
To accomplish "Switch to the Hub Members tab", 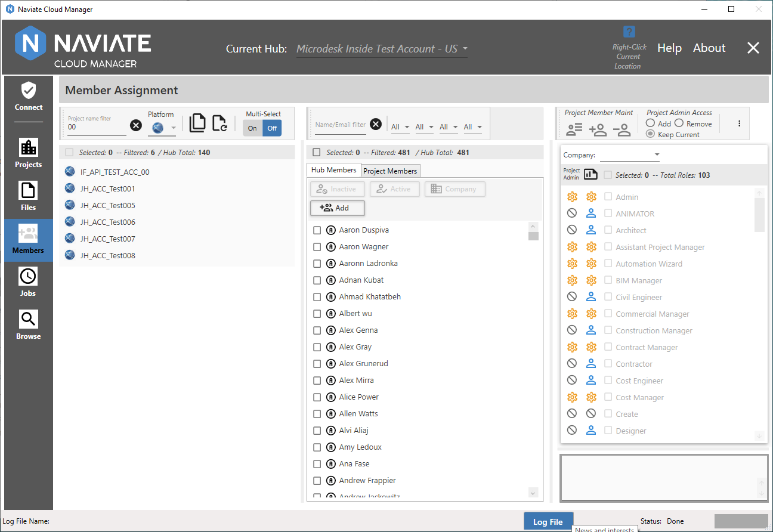I will point(334,170).
